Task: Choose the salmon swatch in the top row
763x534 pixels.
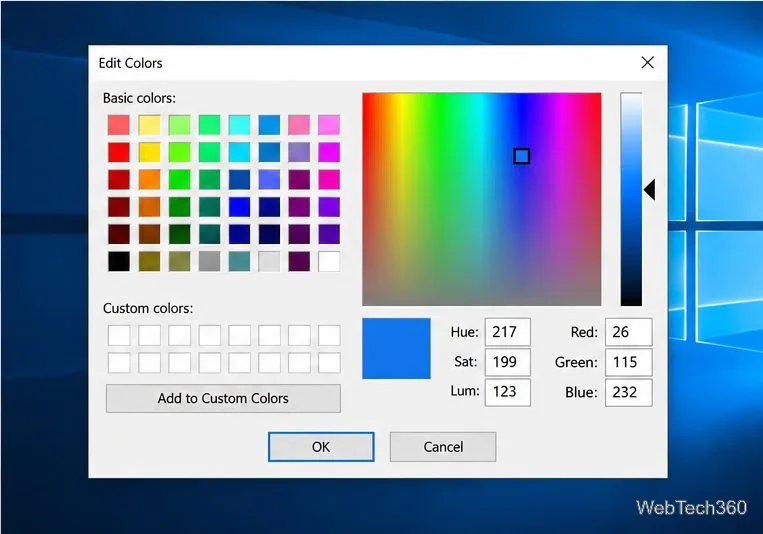Action: [x=119, y=125]
